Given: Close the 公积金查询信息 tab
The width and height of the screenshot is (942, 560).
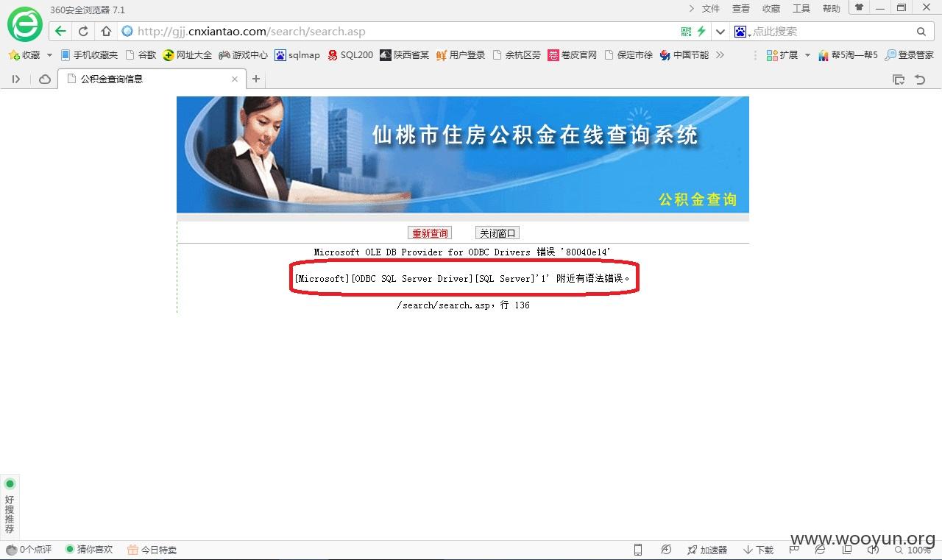Looking at the screenshot, I should click(x=235, y=79).
